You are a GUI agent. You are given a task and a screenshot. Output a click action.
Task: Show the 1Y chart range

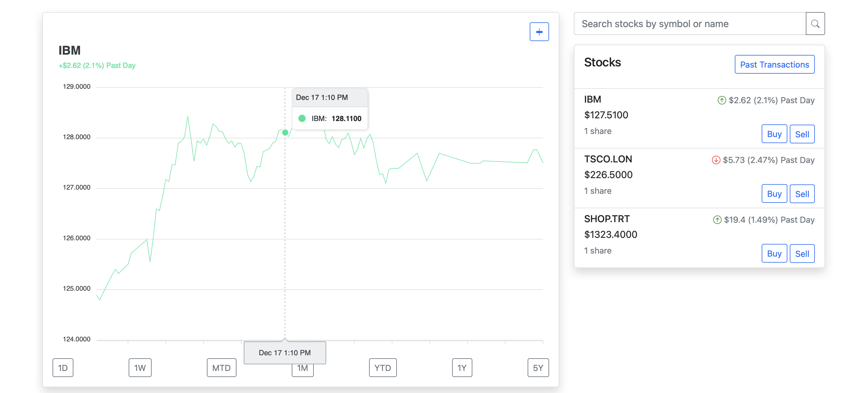(x=461, y=367)
